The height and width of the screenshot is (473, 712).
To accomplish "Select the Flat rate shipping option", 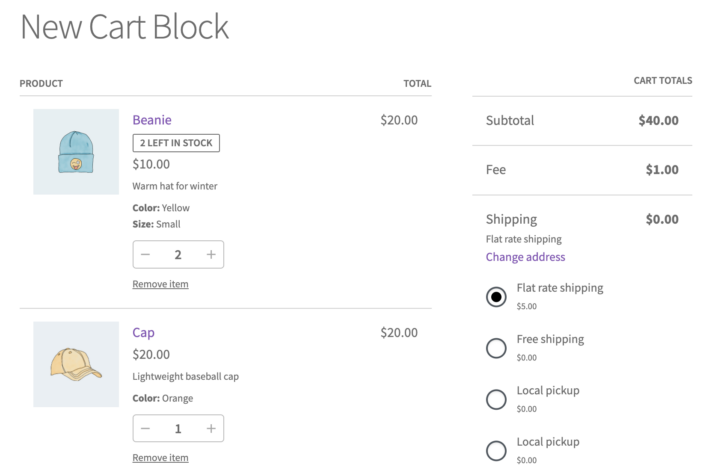I will 496,297.
